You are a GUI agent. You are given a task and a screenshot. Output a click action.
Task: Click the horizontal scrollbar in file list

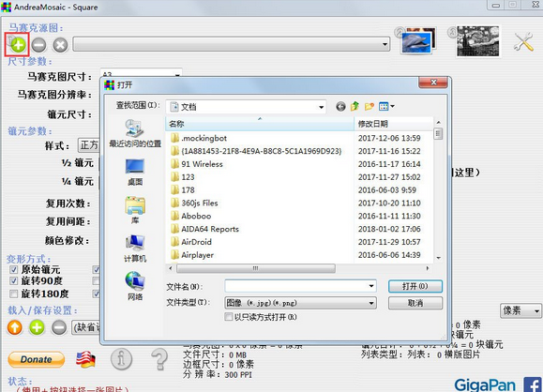click(x=256, y=268)
